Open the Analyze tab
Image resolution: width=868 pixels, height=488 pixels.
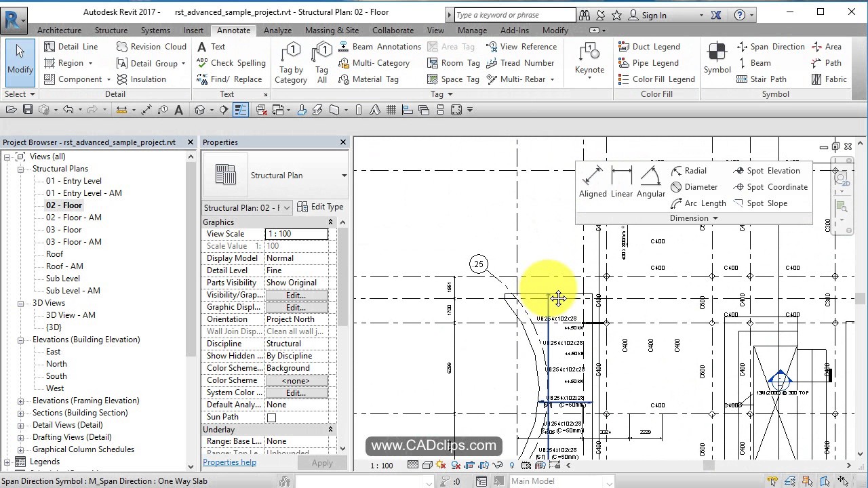pos(277,30)
